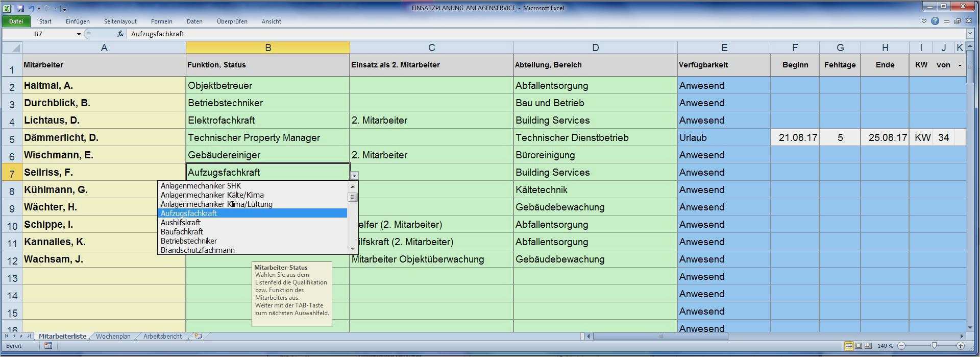Select column header E
The image size is (980, 357).
[724, 47]
